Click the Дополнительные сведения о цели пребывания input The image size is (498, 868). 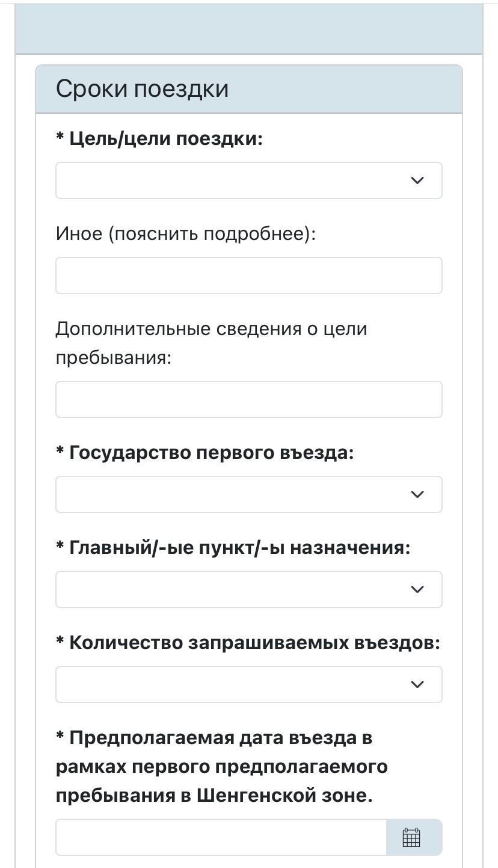(248, 399)
